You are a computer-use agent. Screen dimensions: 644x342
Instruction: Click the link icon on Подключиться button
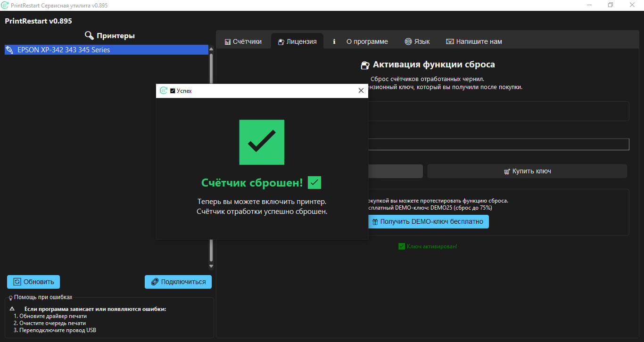pyautogui.click(x=154, y=282)
